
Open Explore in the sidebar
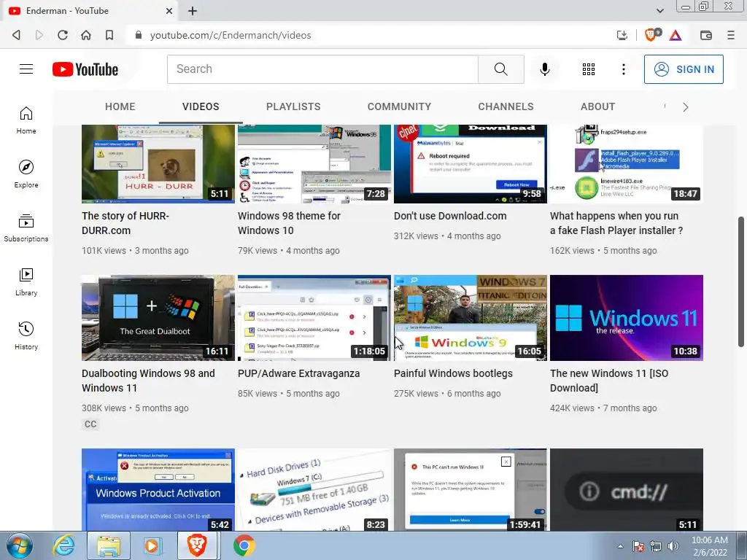(26, 174)
